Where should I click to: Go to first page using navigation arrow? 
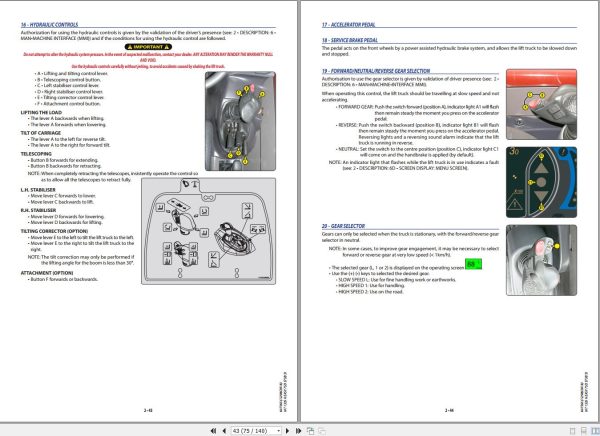pos(214,431)
